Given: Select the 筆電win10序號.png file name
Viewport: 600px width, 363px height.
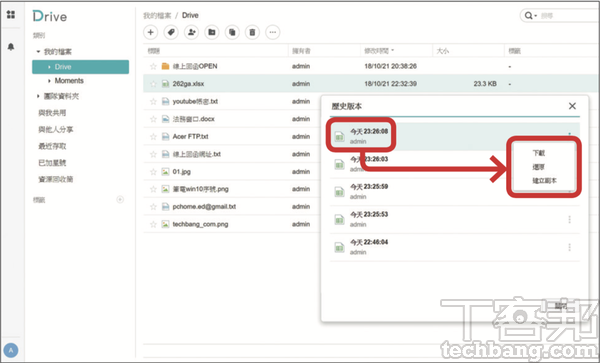Looking at the screenshot, I should (201, 189).
